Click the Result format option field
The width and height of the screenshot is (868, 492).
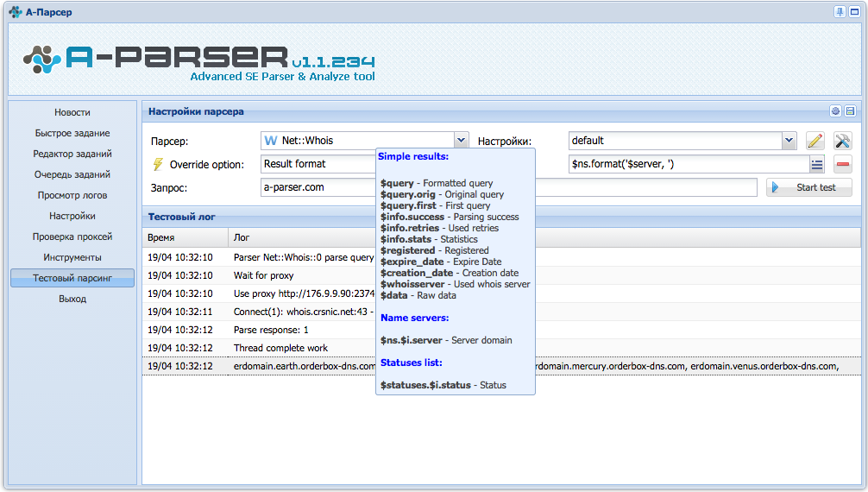pyautogui.click(x=318, y=164)
